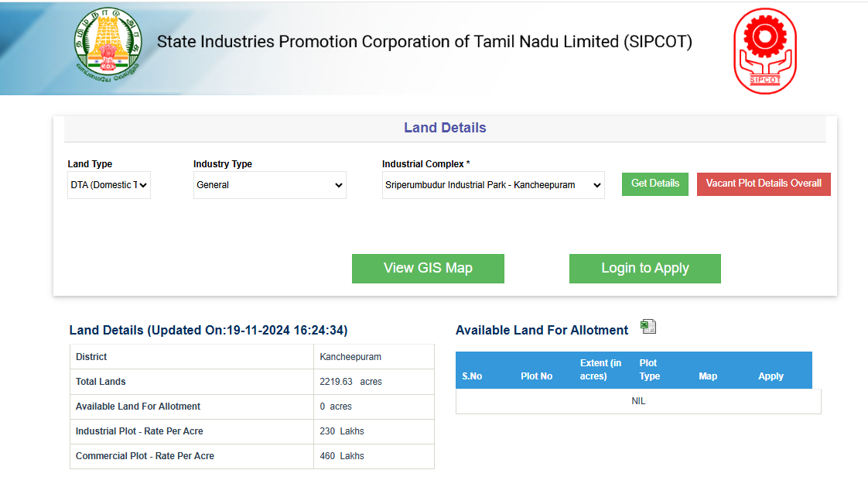The width and height of the screenshot is (868, 477).
Task: Click the red SIPCOT gear logo
Action: 765,51
